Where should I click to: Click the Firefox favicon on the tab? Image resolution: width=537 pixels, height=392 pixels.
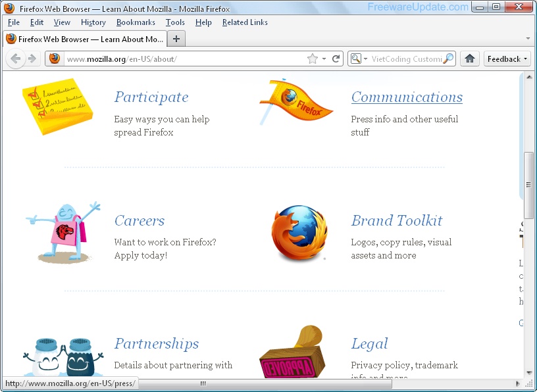coord(11,39)
